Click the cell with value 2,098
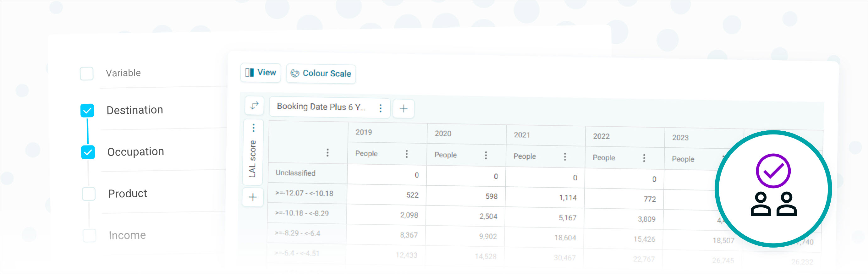Screen dimensions: 868x274 coord(386,215)
